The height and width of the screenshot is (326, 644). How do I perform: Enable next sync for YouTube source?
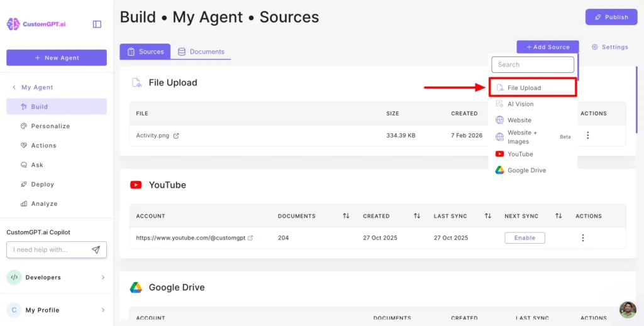pos(525,238)
